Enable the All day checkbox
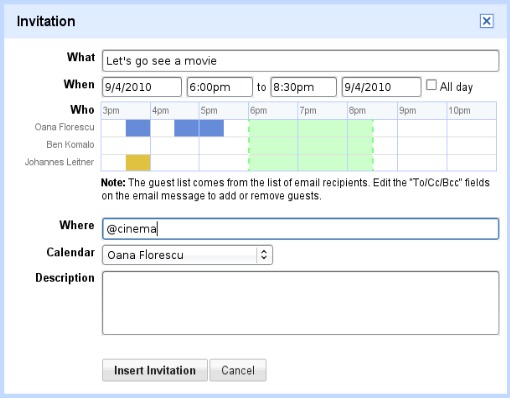510x398 pixels. tap(431, 85)
